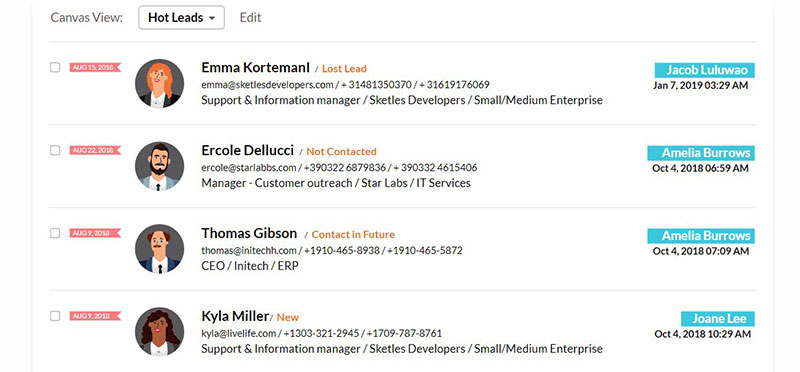Select Kyla Miller's avatar picture
This screenshot has width=800, height=372.
159,332
